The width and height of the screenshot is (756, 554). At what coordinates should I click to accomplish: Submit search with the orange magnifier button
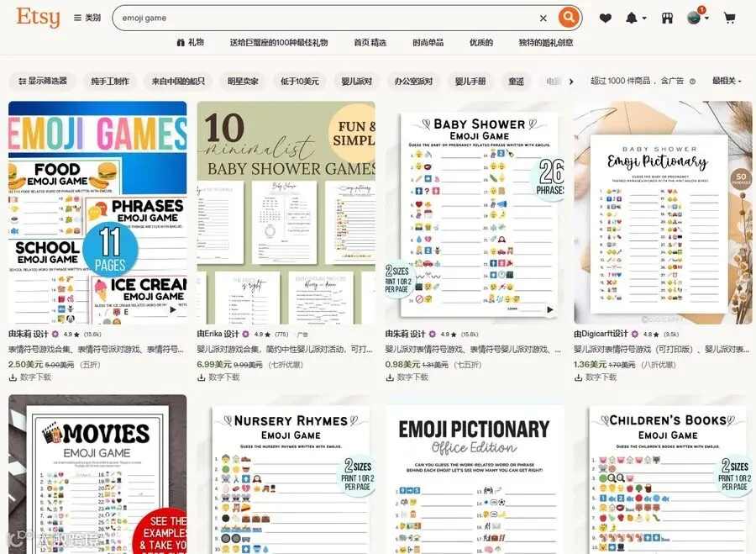(x=569, y=18)
